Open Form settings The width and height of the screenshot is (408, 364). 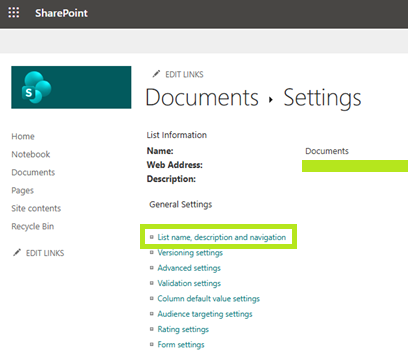point(181,345)
